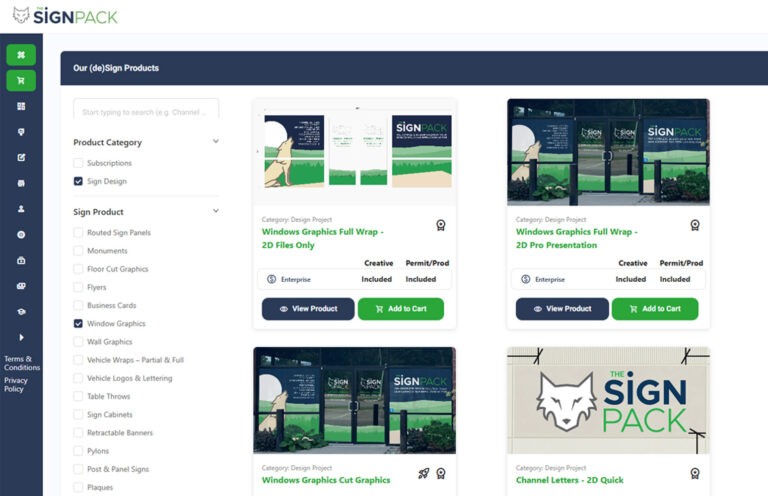
Task: Select the Business Cards checkbox
Action: click(x=78, y=305)
